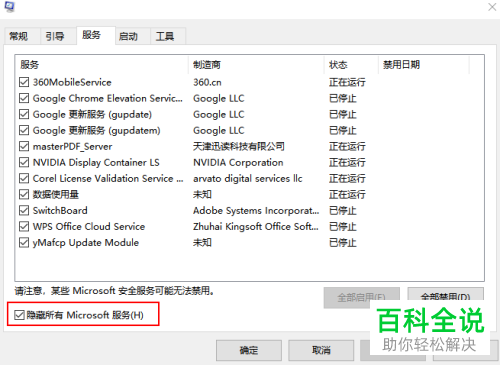Viewport: 500px width, 365px height.
Task: Switch to the 常规 tab
Action: [x=22, y=36]
